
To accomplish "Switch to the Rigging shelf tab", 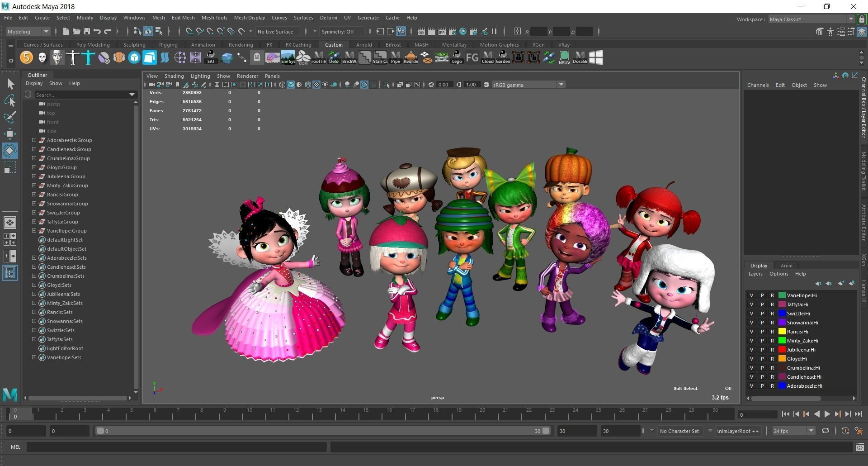I will click(168, 45).
